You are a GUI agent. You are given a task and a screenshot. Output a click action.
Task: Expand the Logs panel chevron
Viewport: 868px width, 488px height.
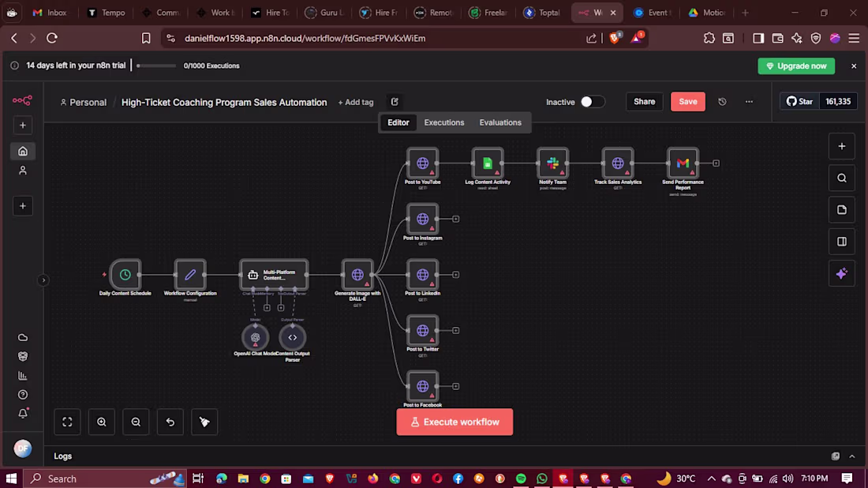pyautogui.click(x=852, y=456)
